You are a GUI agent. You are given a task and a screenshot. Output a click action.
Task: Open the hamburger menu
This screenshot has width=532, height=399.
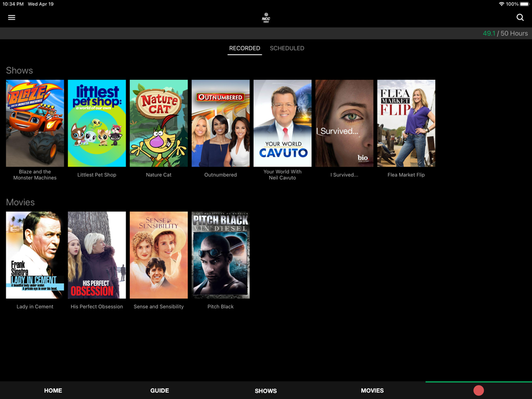pos(12,18)
